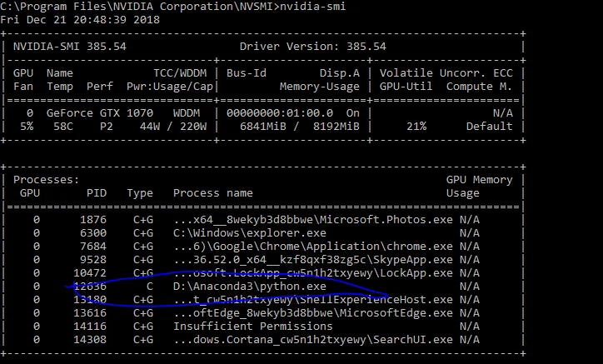Click PID 10472 of the LockApp.exe row
Image resolution: width=603 pixels, height=364 pixels.
click(90, 272)
